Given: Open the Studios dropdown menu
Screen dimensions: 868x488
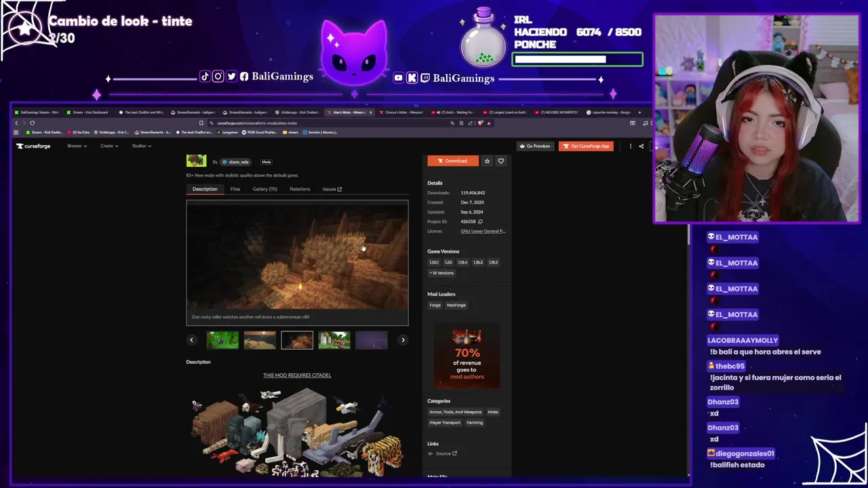Looking at the screenshot, I should pos(141,146).
